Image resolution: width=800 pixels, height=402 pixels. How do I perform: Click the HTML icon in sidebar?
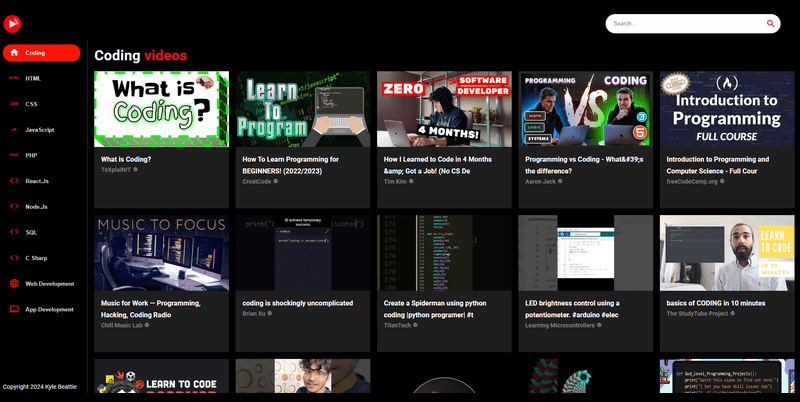coord(14,78)
